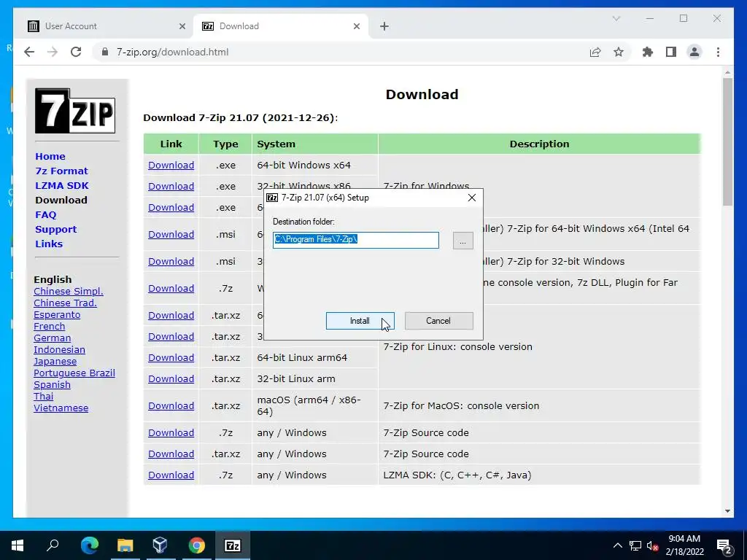Download the 64-bit Linux arm64 tar.xz
Image resolution: width=747 pixels, height=560 pixels.
click(x=171, y=357)
